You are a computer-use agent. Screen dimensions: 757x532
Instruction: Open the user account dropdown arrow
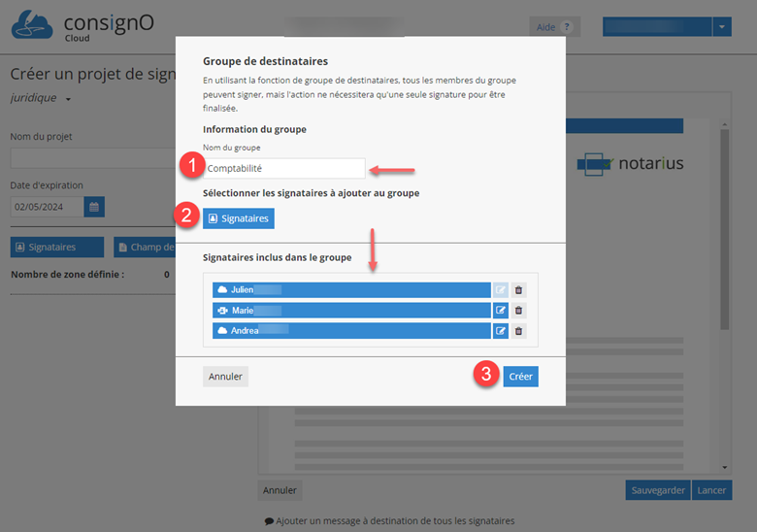[x=722, y=27]
